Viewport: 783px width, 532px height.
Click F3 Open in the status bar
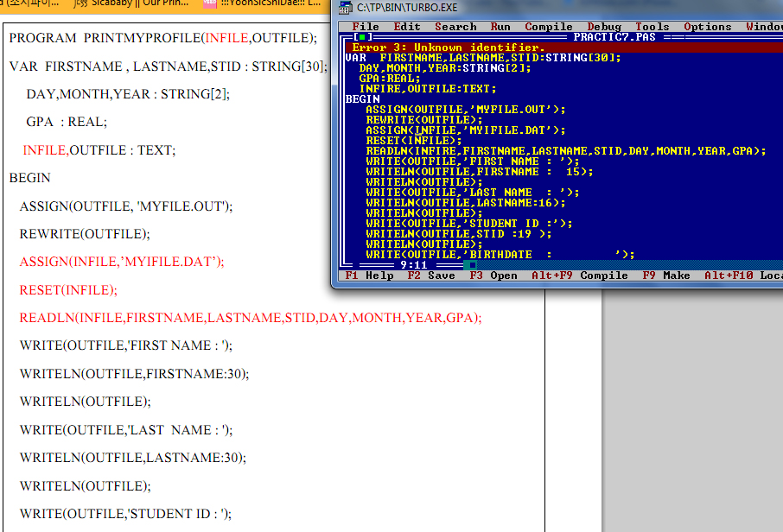coord(493,275)
